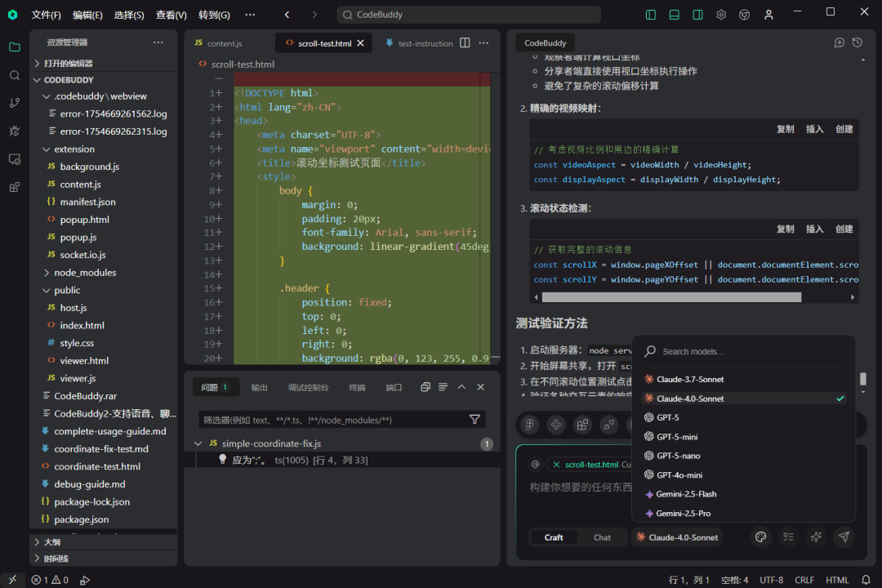Image resolution: width=882 pixels, height=588 pixels.
Task: Toggle secondary sidebar layout icon
Action: 697,15
